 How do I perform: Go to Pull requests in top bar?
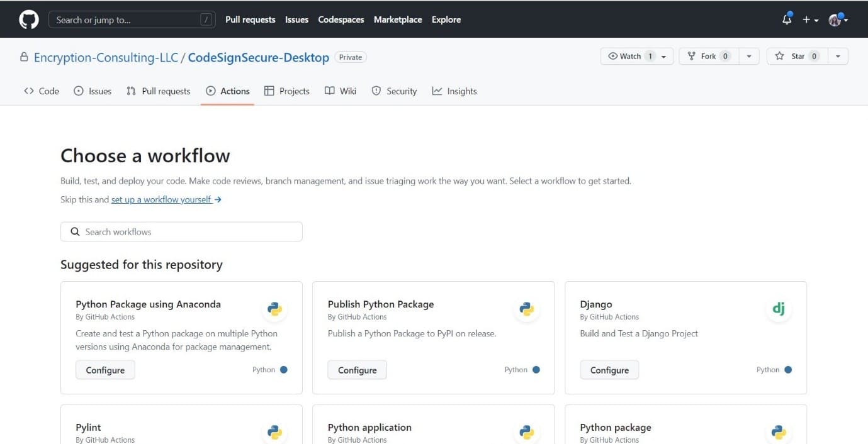(x=250, y=19)
